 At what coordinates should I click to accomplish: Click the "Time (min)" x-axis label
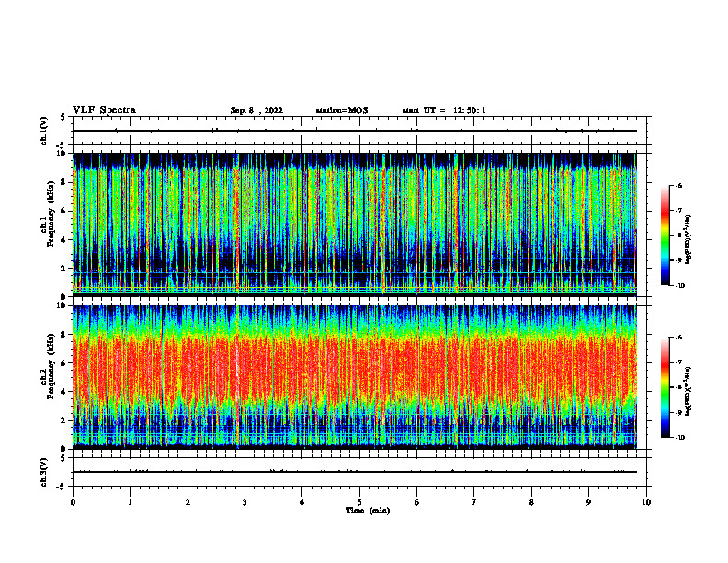(x=368, y=511)
